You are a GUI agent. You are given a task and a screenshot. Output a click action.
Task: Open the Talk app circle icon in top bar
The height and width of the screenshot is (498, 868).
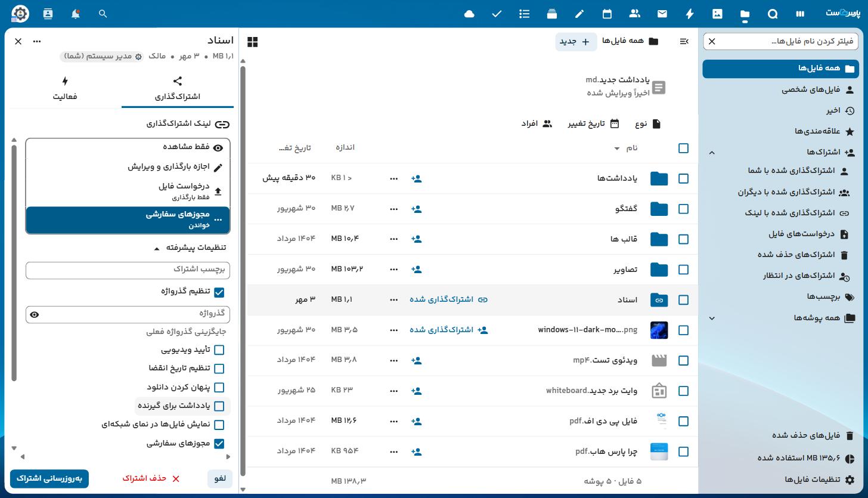(773, 14)
